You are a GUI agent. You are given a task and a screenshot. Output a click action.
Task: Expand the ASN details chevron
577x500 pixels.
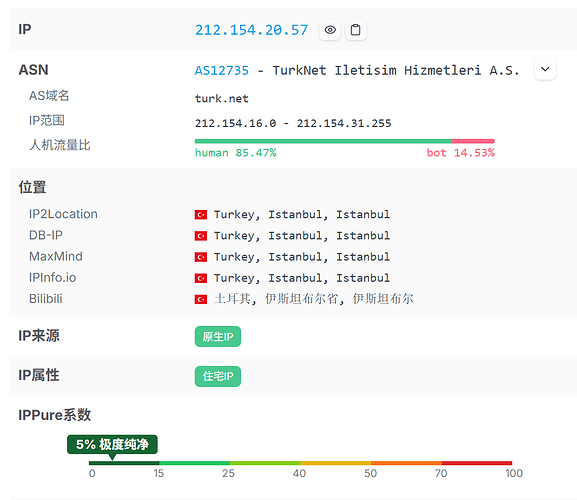(545, 69)
